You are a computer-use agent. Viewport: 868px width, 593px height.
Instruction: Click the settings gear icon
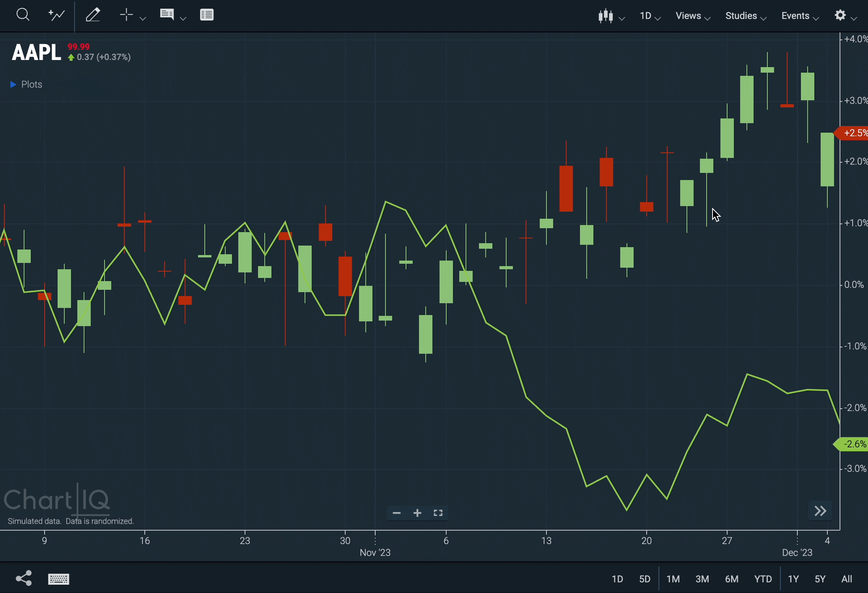coord(840,15)
